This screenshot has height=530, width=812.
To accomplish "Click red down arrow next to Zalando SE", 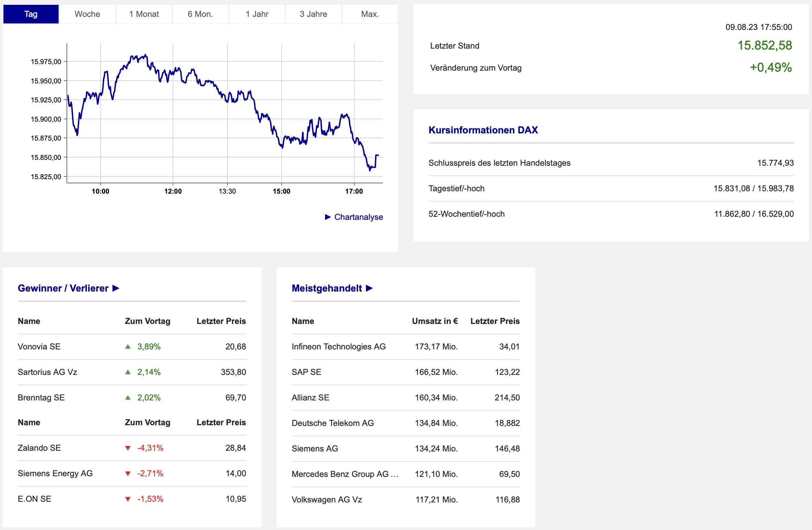I will [x=128, y=448].
